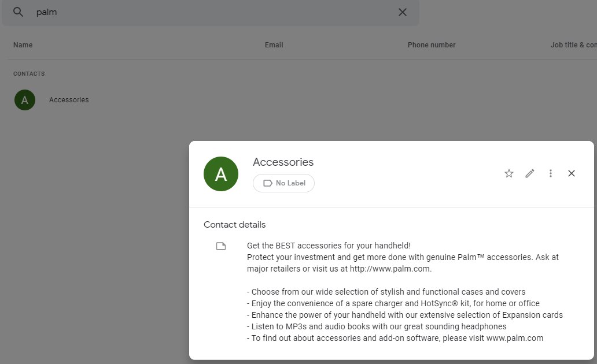
Task: Open the three-dot more options menu
Action: [x=551, y=173]
